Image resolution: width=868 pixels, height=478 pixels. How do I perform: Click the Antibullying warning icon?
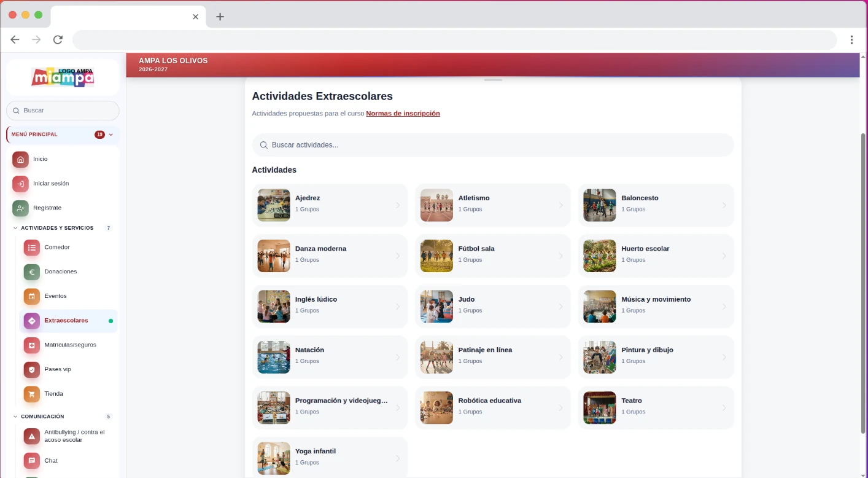coord(32,436)
